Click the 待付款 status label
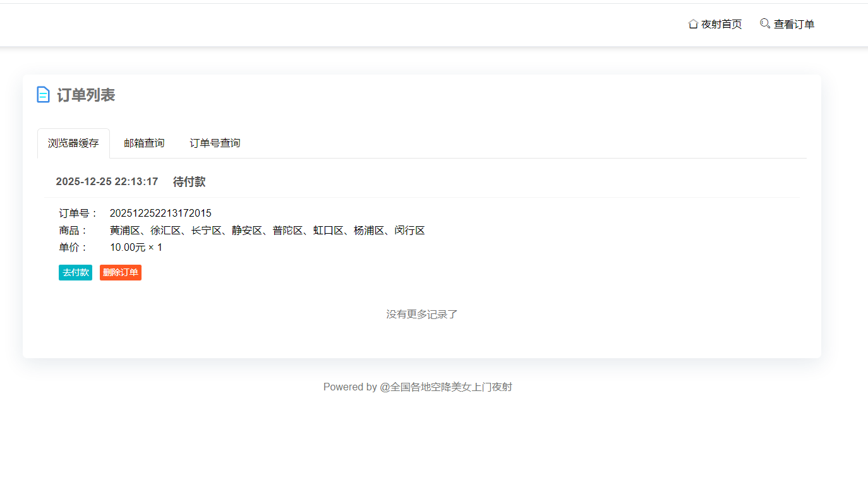 coord(189,182)
